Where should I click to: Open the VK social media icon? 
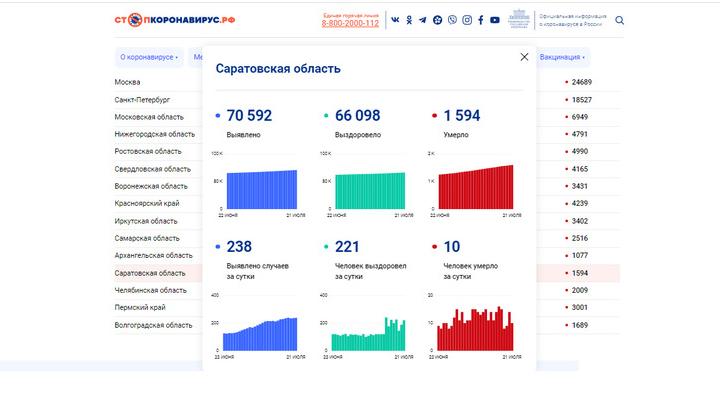click(396, 20)
